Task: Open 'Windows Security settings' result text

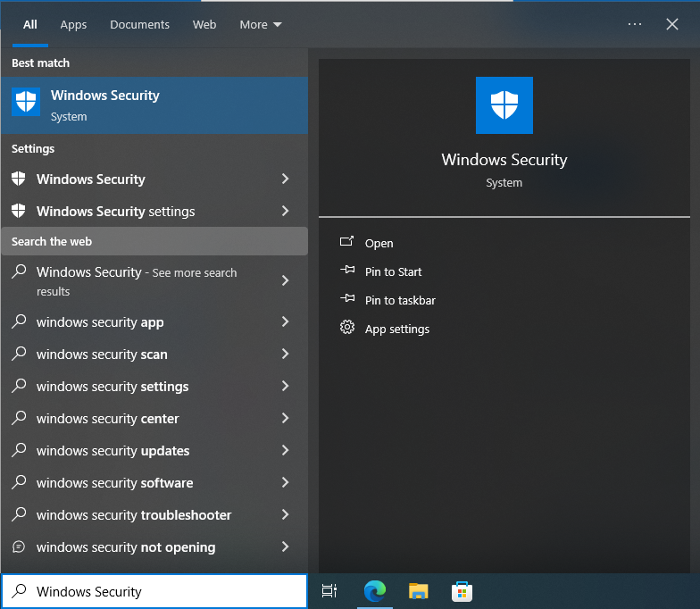Action: tap(116, 211)
